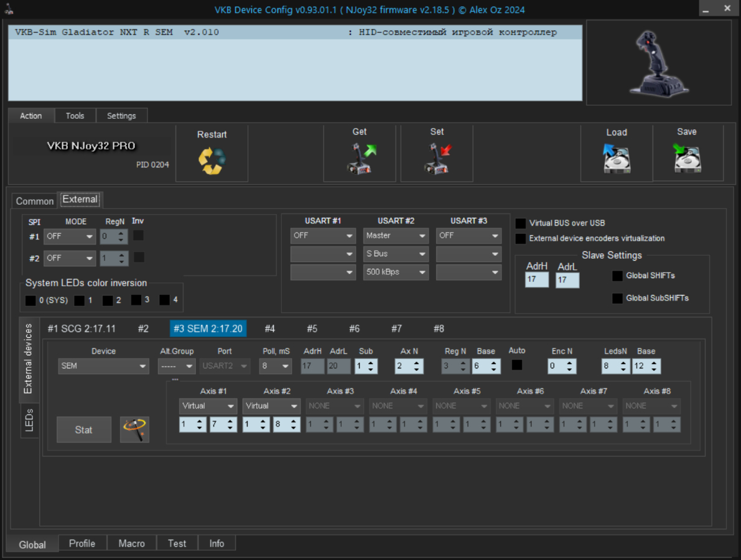Viewport: 741px width, 560px height.
Task: Click the Enc N stepper field
Action: (562, 366)
